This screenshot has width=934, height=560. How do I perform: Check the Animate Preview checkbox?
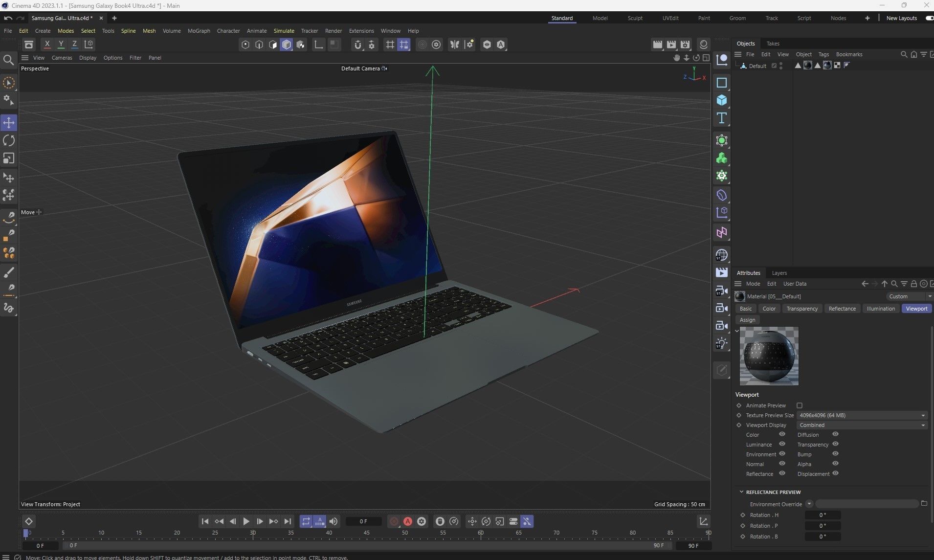tap(800, 405)
